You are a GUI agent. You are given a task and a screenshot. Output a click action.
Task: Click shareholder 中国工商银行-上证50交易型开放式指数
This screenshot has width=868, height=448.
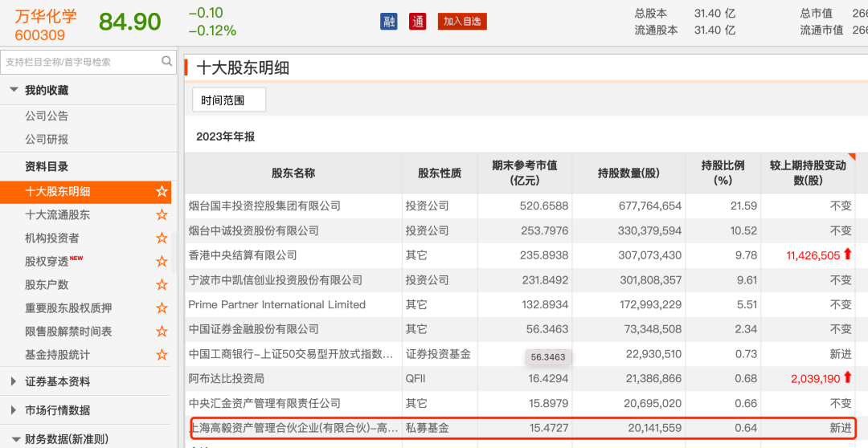292,354
